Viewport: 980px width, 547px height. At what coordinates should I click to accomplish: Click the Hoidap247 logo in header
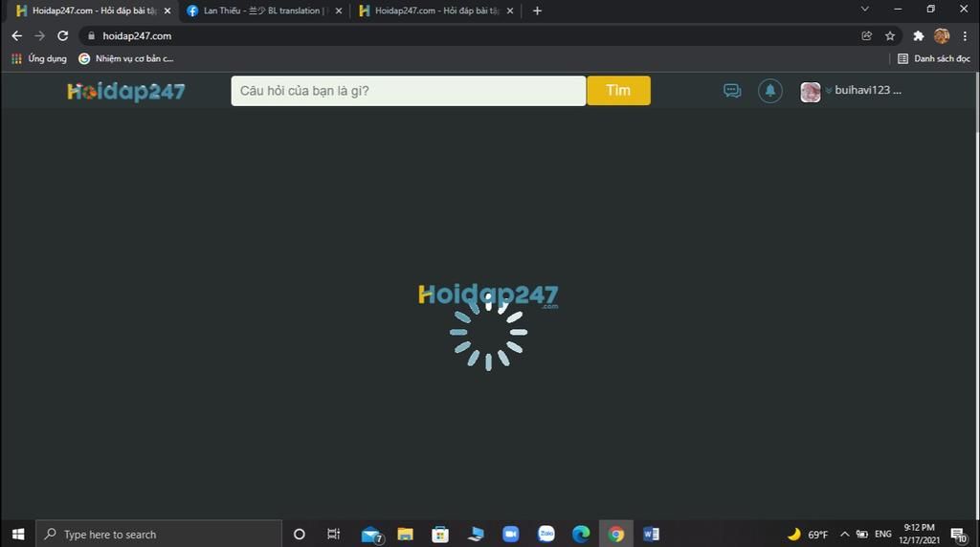pos(126,91)
